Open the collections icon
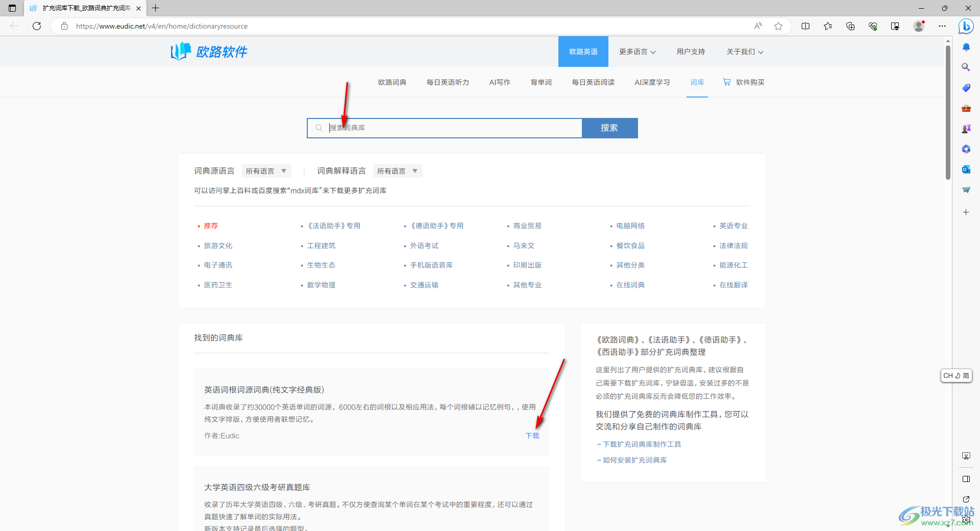This screenshot has height=531, width=980. (x=850, y=26)
